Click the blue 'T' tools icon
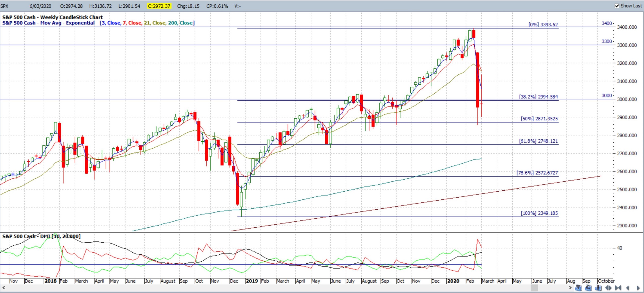644x293 pixels. (x=578, y=288)
